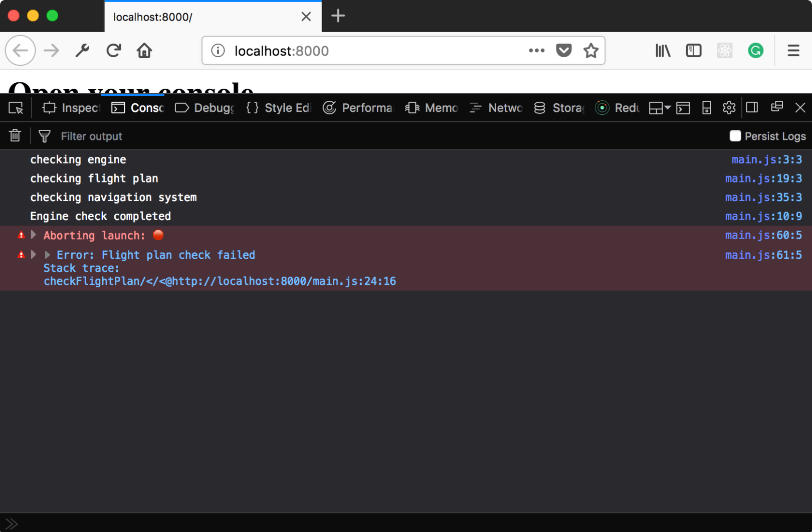This screenshot has height=532, width=812.
Task: Open source link main.js:60:5
Action: 763,235
